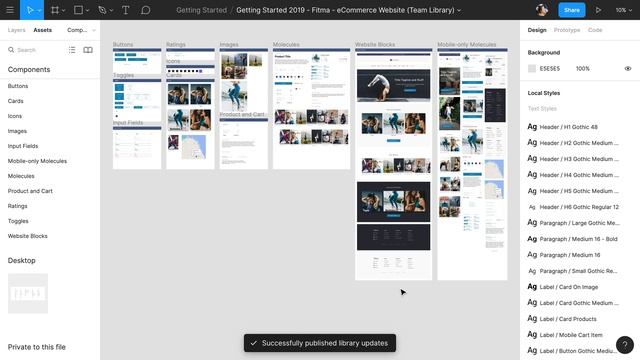
Task: Edit the background opacity 100% field
Action: coord(582,69)
